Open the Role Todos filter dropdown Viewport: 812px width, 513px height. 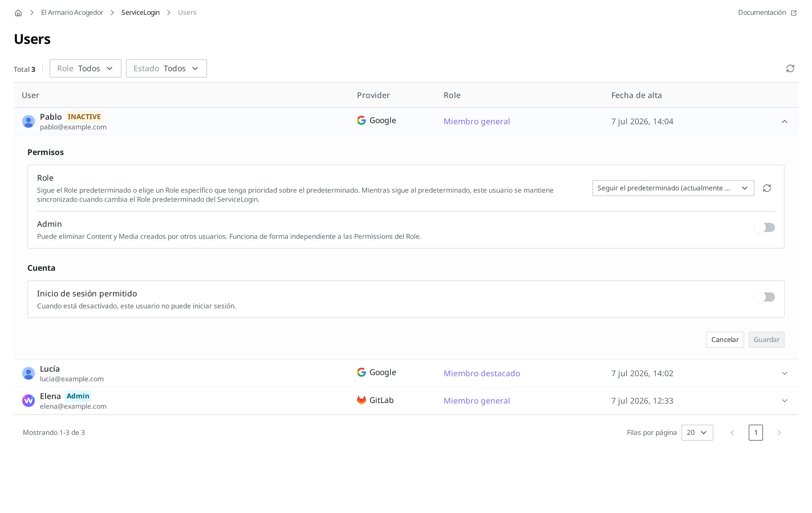(85, 68)
